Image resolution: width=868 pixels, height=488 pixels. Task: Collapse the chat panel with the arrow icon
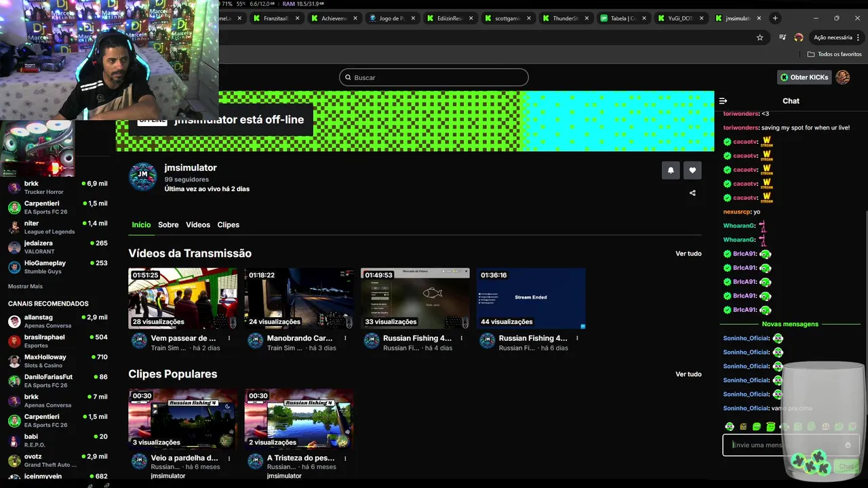(x=723, y=101)
